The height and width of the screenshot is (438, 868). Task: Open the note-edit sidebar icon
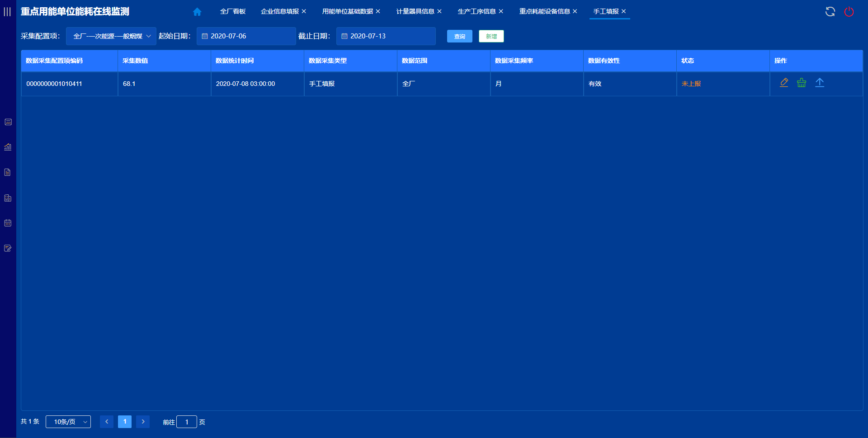tap(8, 248)
